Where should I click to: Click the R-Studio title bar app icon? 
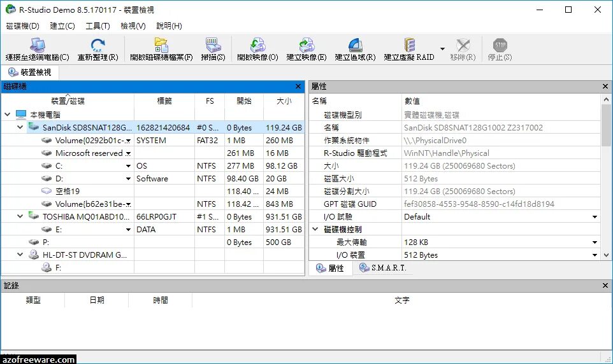pyautogui.click(x=11, y=10)
